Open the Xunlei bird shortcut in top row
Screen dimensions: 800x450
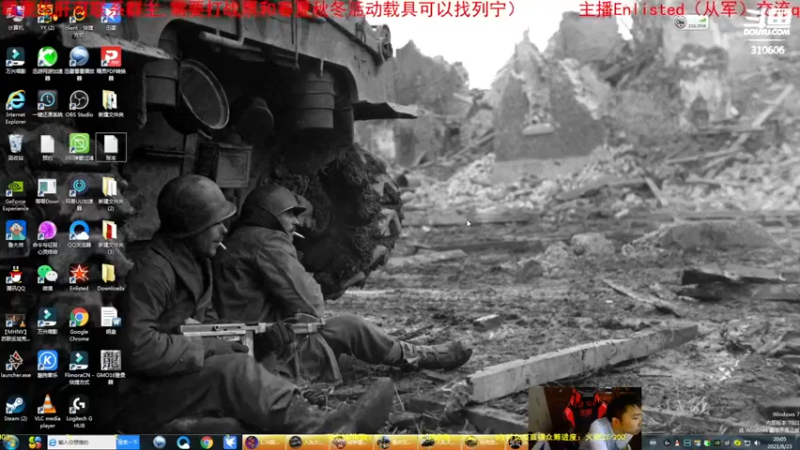pos(110,17)
